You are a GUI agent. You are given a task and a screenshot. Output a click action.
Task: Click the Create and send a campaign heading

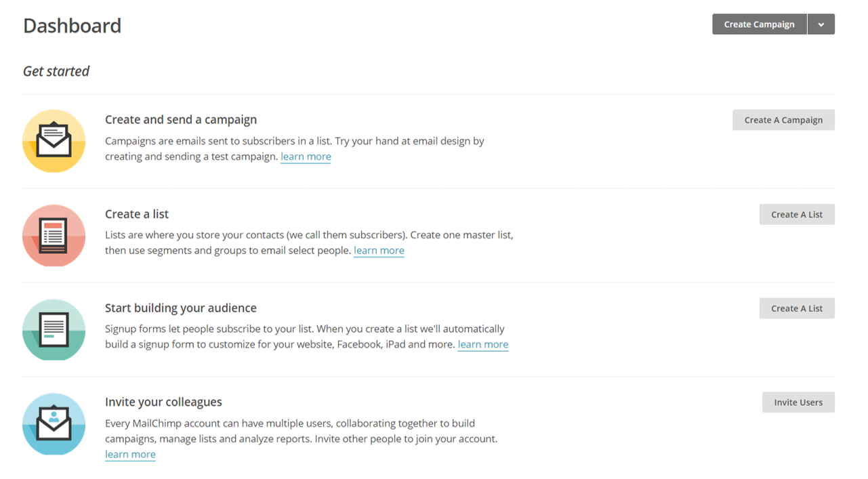(x=181, y=120)
